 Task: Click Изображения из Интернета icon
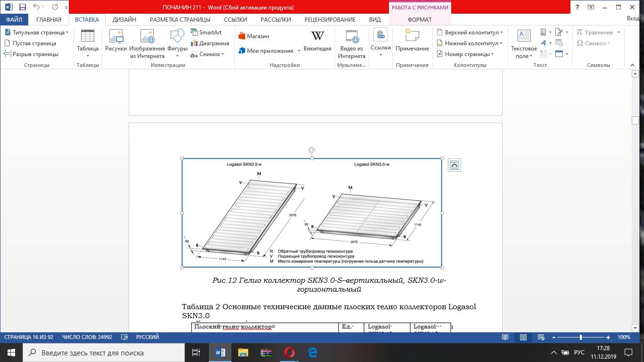(147, 43)
